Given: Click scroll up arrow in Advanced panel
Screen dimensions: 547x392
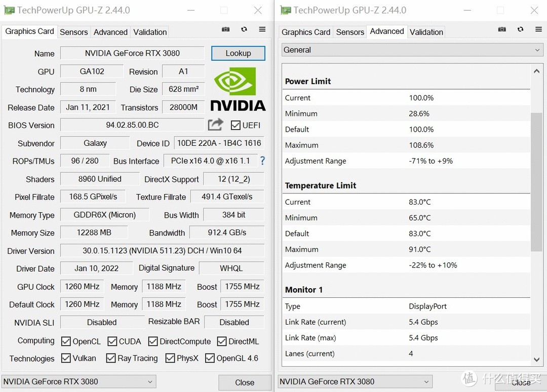Looking at the screenshot, I should (x=536, y=71).
